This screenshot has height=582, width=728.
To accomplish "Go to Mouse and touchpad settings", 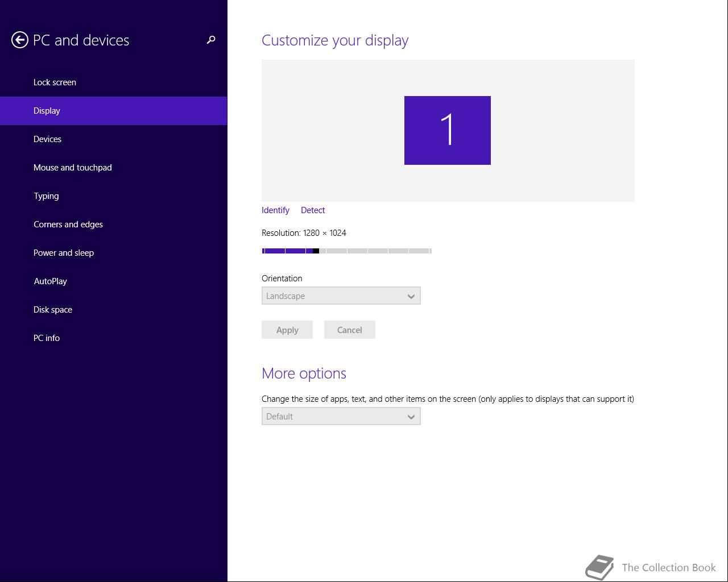I will (x=114, y=168).
